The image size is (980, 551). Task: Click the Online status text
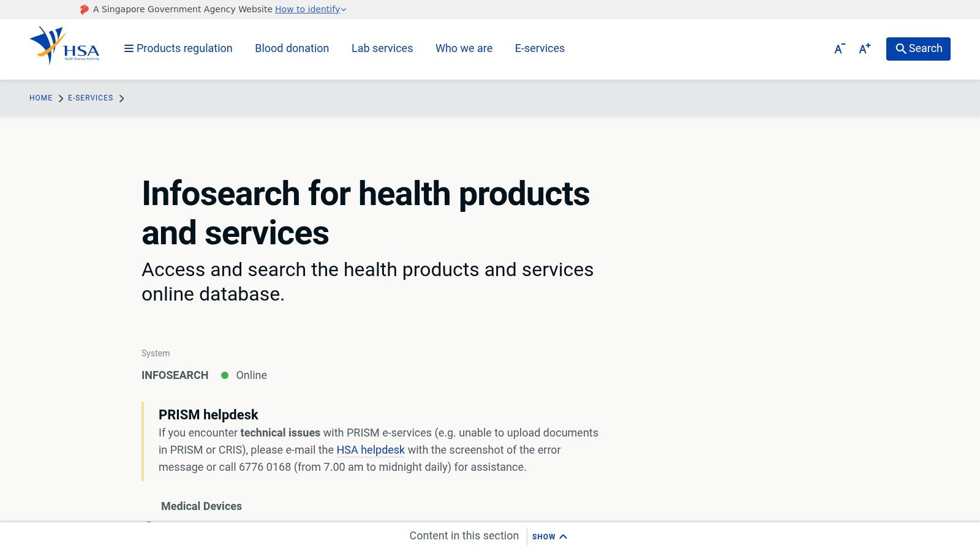point(252,375)
